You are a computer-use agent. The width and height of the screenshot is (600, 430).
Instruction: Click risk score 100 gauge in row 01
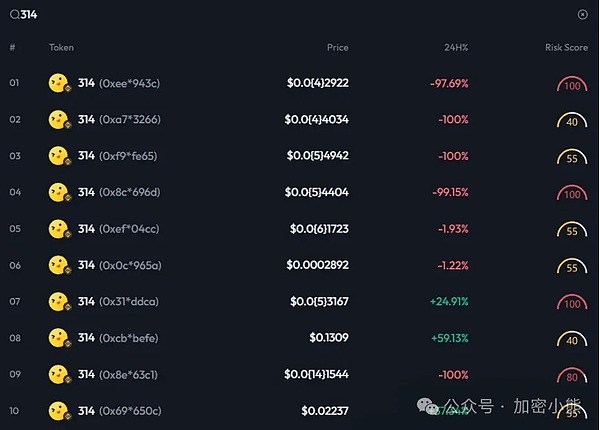coord(573,86)
